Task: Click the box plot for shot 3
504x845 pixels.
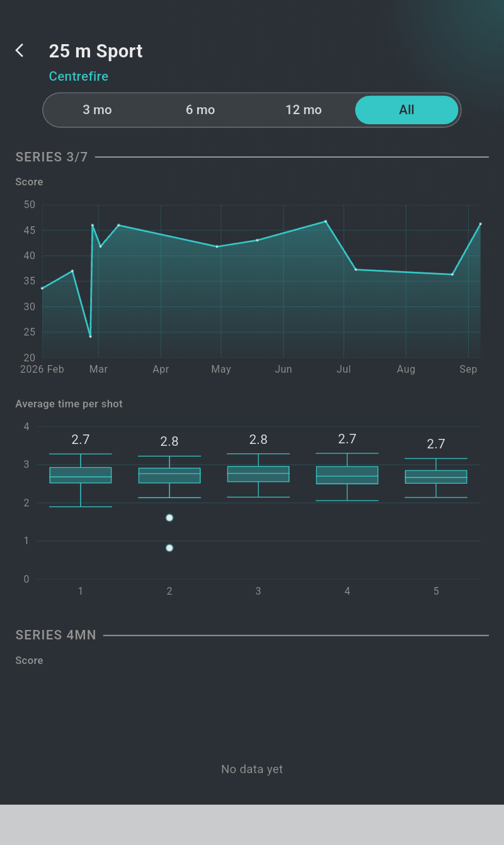Action: 258,474
